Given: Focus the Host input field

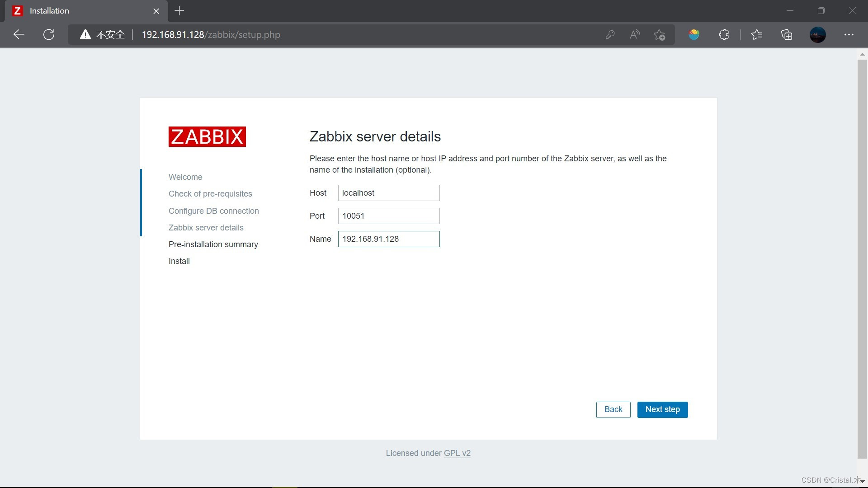Looking at the screenshot, I should 388,193.
